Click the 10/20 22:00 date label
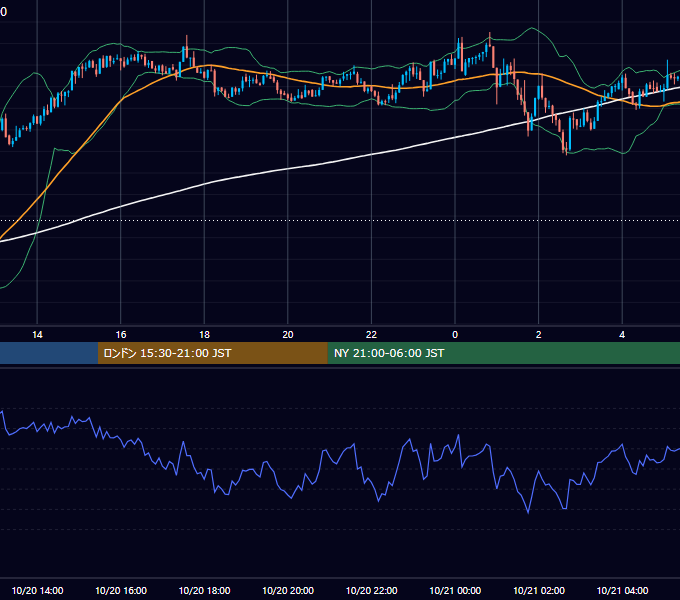Image resolution: width=680 pixels, height=600 pixels. click(x=371, y=590)
